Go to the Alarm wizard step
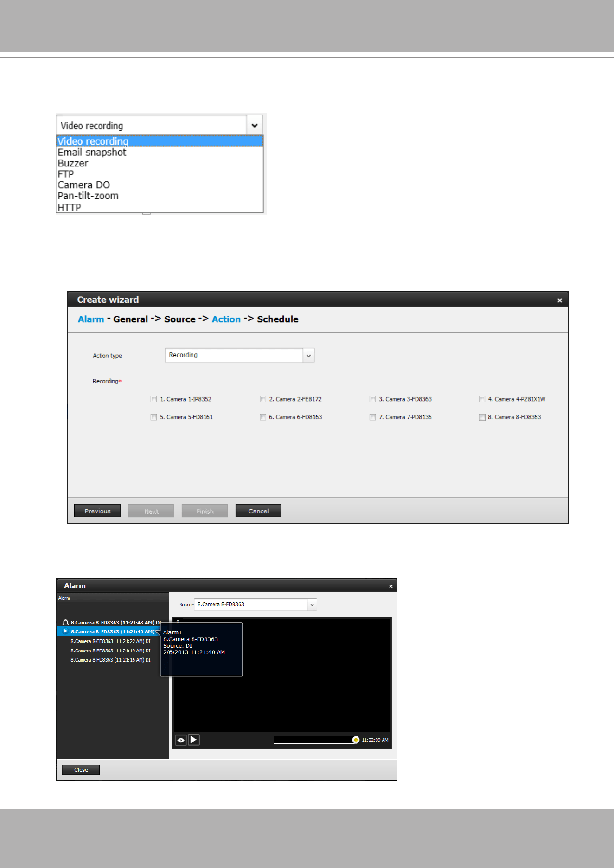 pyautogui.click(x=91, y=319)
